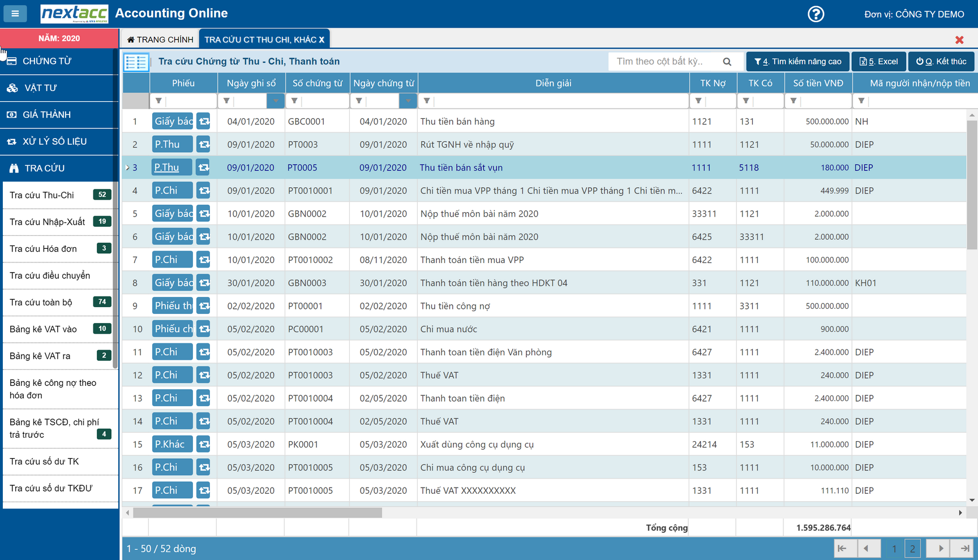Open the hamburger menu button

coord(15,14)
